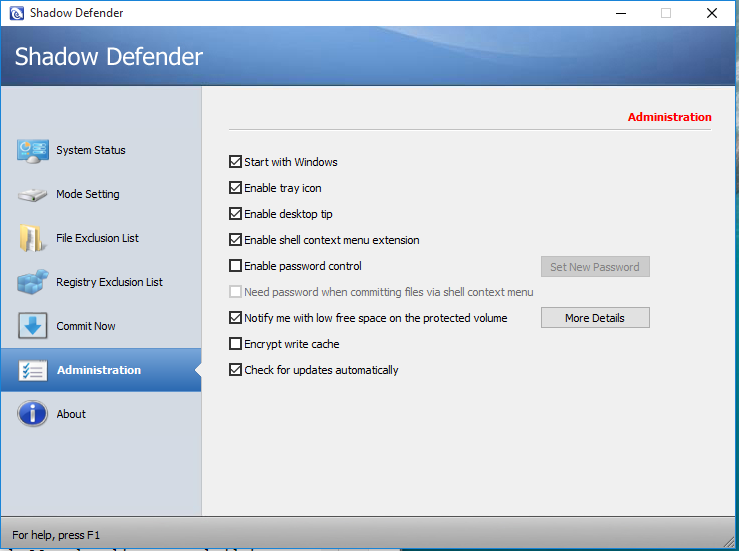Click the Set New Password button
This screenshot has height=551, width=739.
tap(595, 267)
